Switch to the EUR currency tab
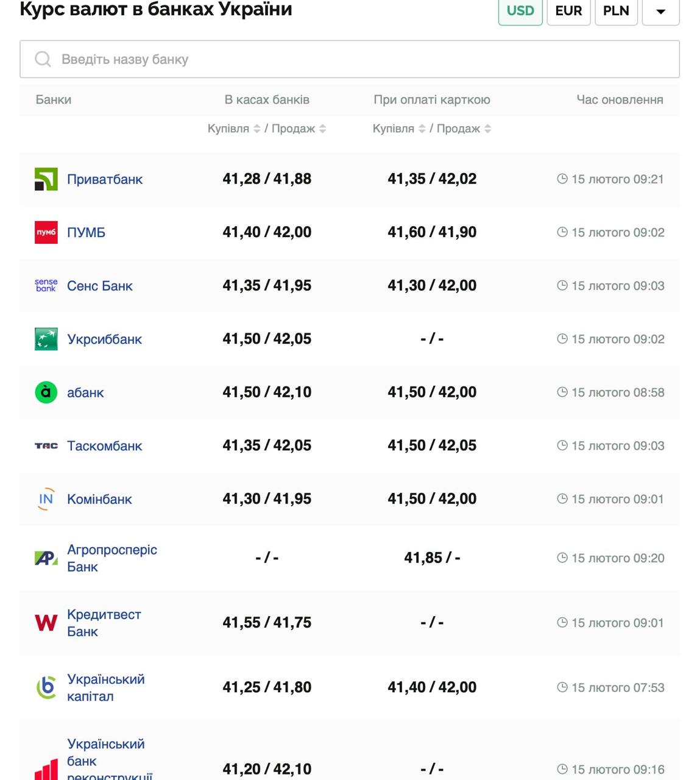This screenshot has height=780, width=700. [568, 12]
